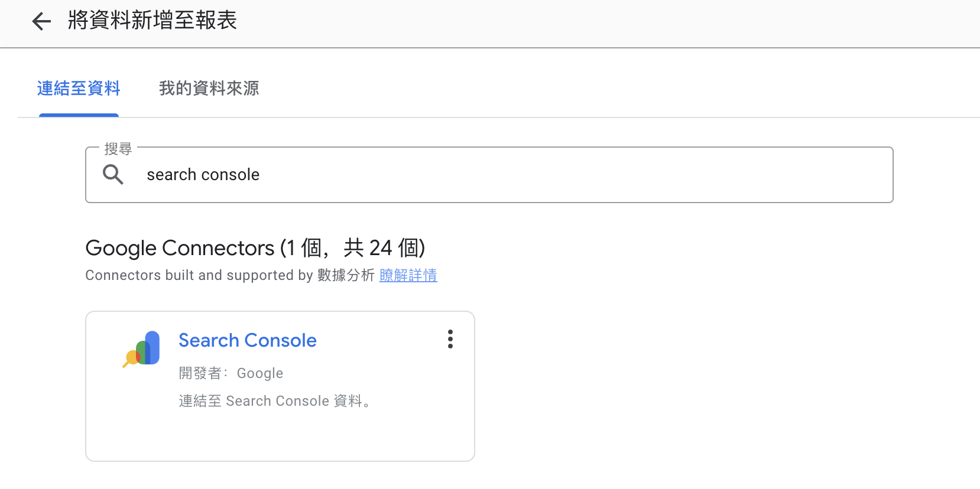
Task: Go back using the left arrow icon
Action: tap(41, 22)
